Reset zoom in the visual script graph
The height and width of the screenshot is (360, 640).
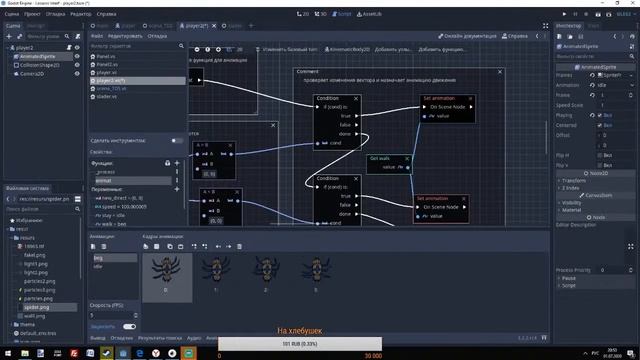tap(208, 49)
